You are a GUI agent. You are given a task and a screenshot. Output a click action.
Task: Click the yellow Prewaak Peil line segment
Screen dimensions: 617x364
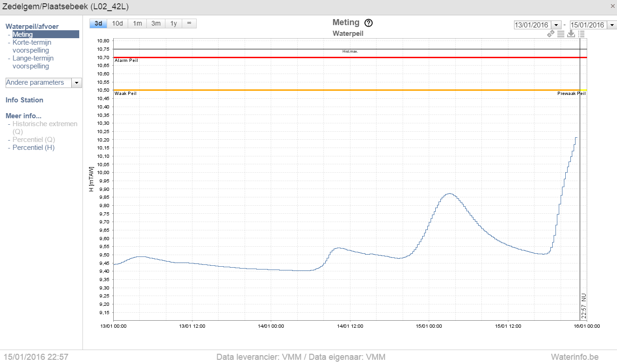coord(583,90)
